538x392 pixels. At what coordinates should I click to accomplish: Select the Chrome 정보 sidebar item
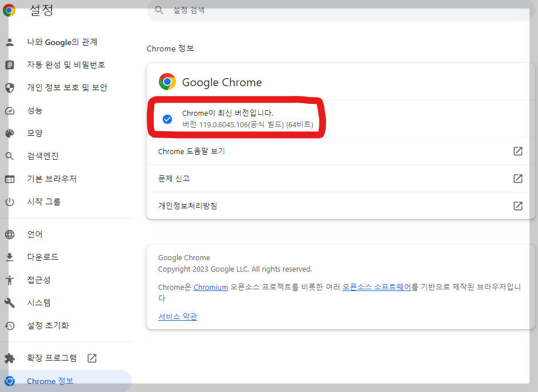[x=66, y=381]
